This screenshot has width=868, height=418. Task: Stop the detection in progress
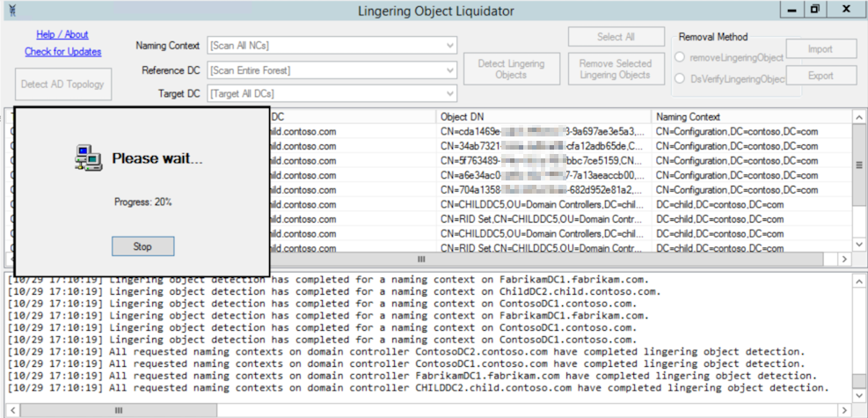142,246
